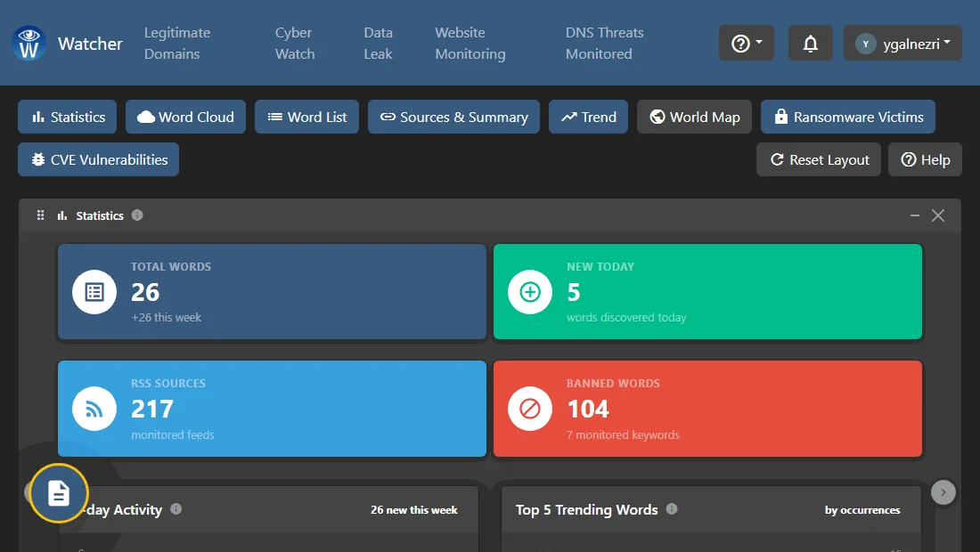Viewport: 980px width, 552px height.
Task: Toggle the Word Cloud widget
Action: [185, 117]
